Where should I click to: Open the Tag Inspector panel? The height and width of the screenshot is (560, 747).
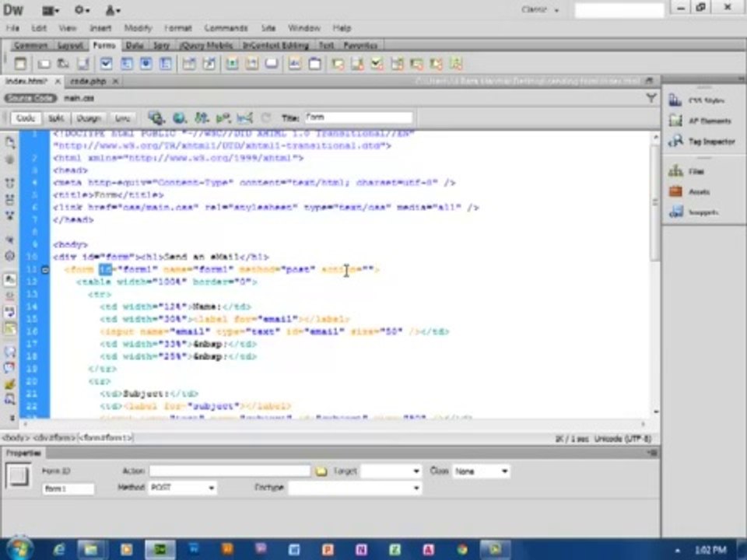[x=712, y=142]
